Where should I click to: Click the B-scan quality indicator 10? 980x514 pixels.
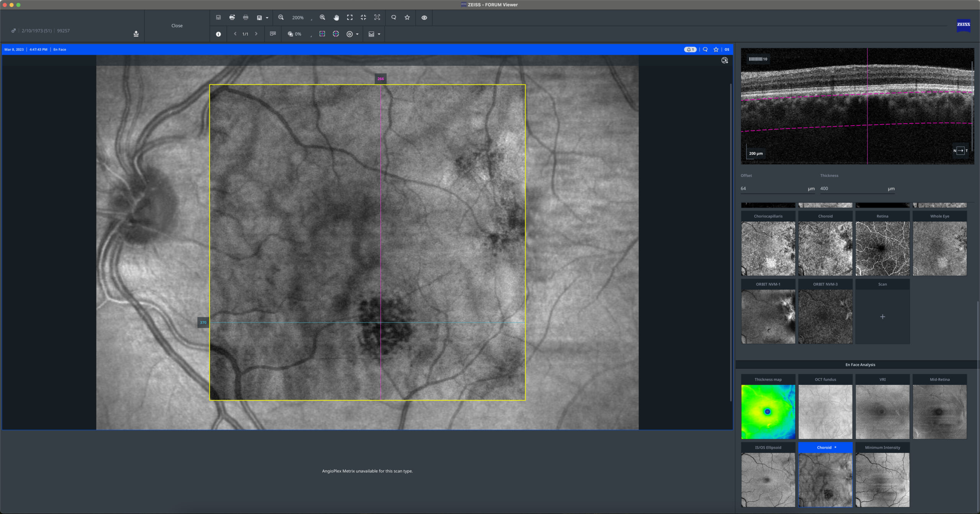point(758,59)
